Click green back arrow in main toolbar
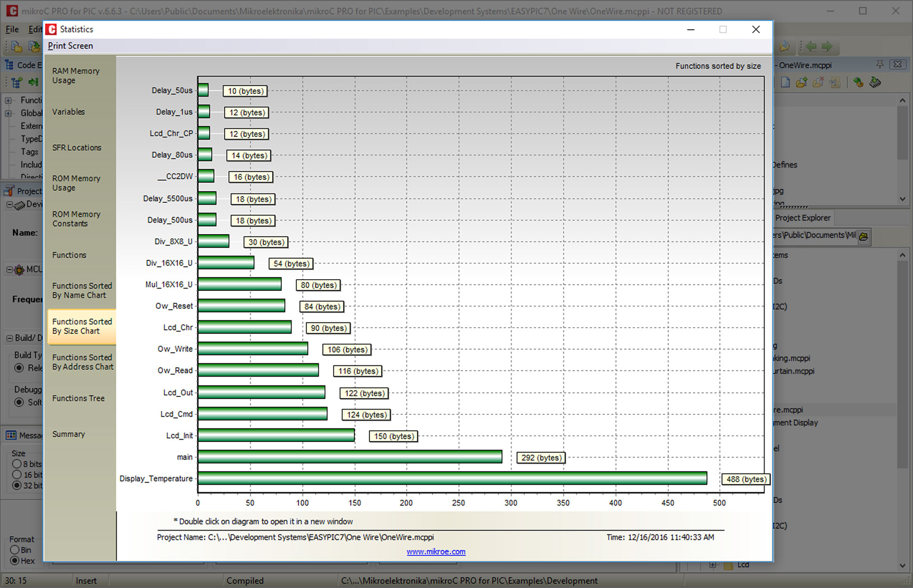Screen dimensions: 913x588 click(811, 46)
